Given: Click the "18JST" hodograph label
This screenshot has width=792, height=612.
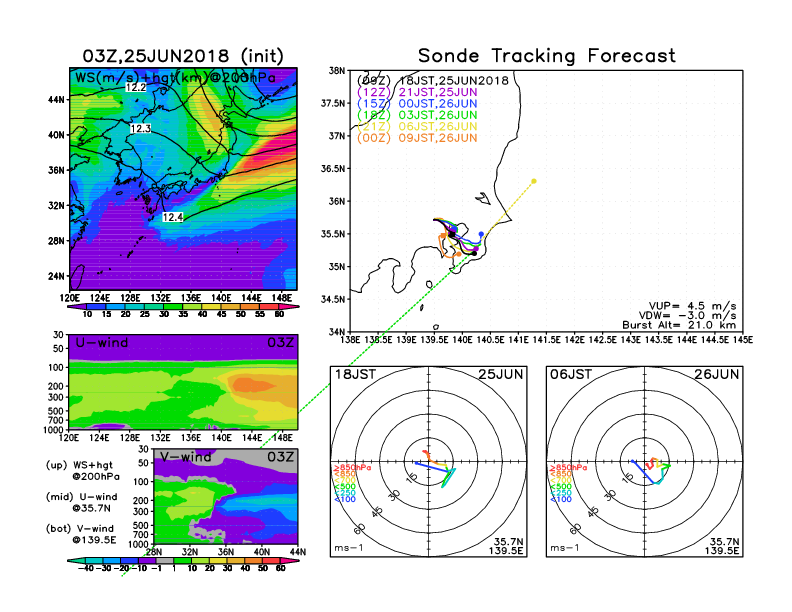Looking at the screenshot, I should (355, 374).
